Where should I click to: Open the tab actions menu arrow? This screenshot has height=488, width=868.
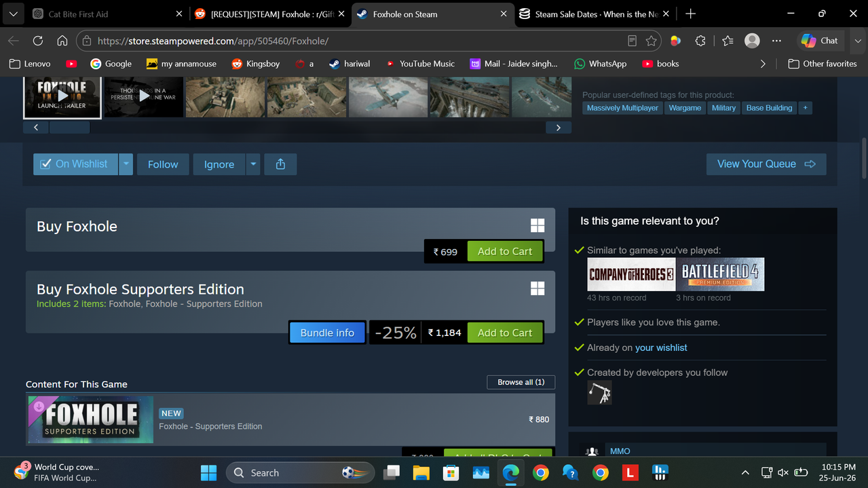click(x=13, y=14)
